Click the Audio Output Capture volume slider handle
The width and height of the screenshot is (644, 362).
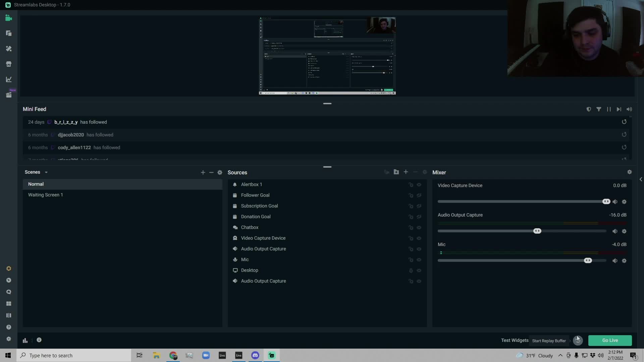tap(537, 231)
